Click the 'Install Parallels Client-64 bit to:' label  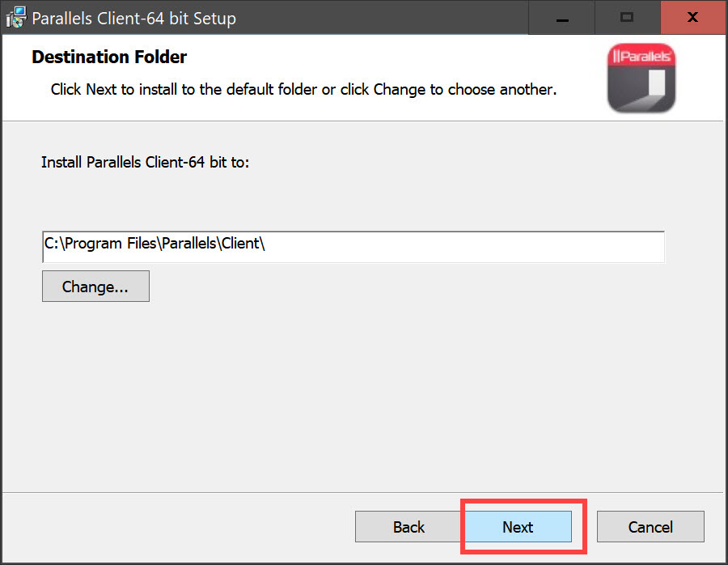click(146, 162)
